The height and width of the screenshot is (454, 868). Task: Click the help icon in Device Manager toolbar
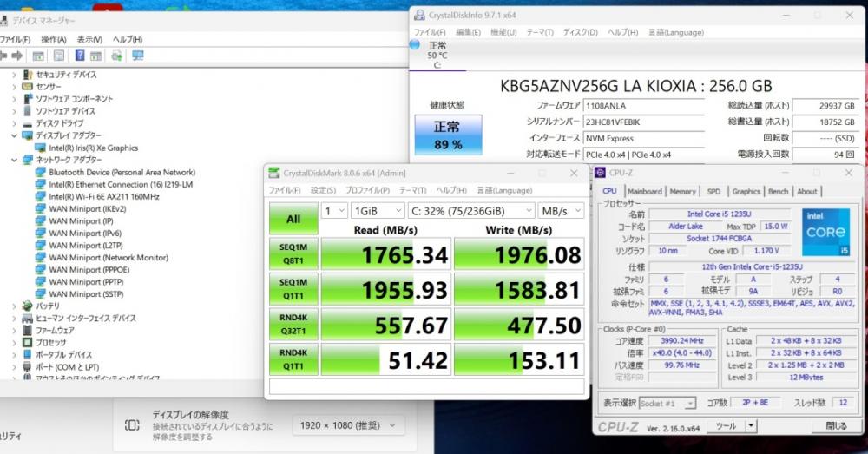point(80,56)
